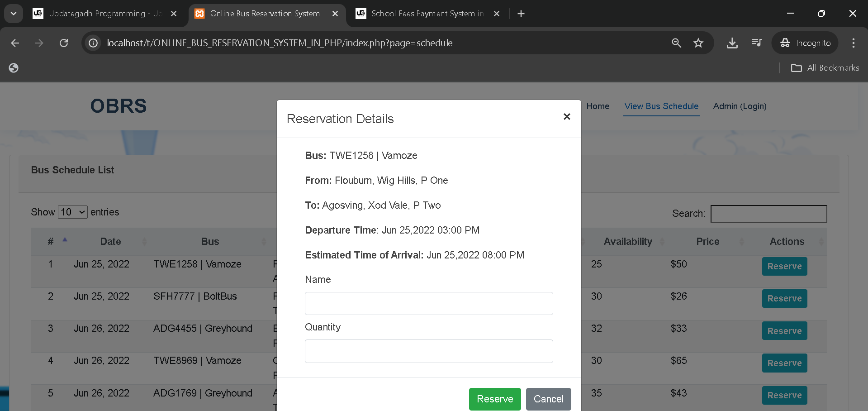
Task: Open the media control playlist icon
Action: (x=756, y=43)
